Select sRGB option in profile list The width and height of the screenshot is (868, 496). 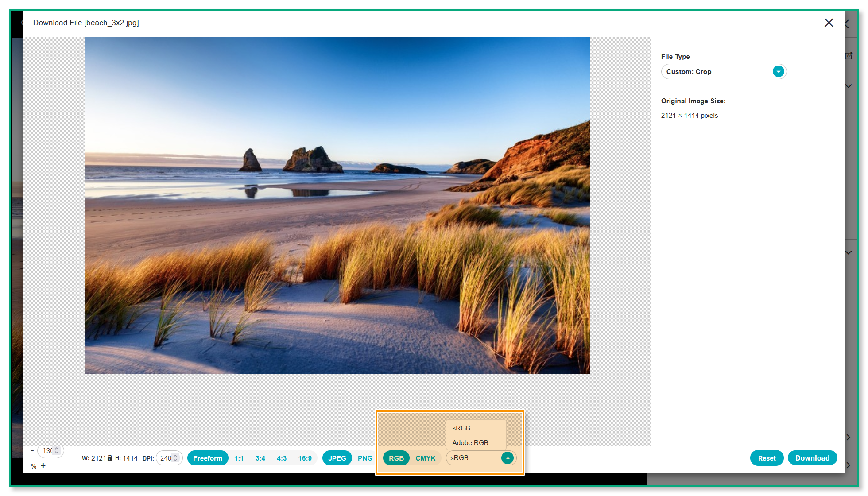pos(461,428)
